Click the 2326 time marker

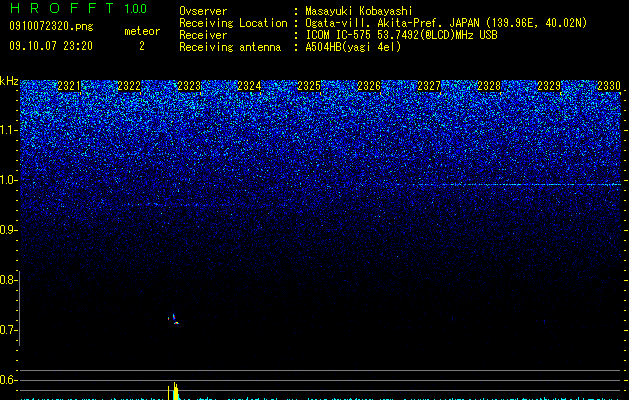pyautogui.click(x=369, y=86)
